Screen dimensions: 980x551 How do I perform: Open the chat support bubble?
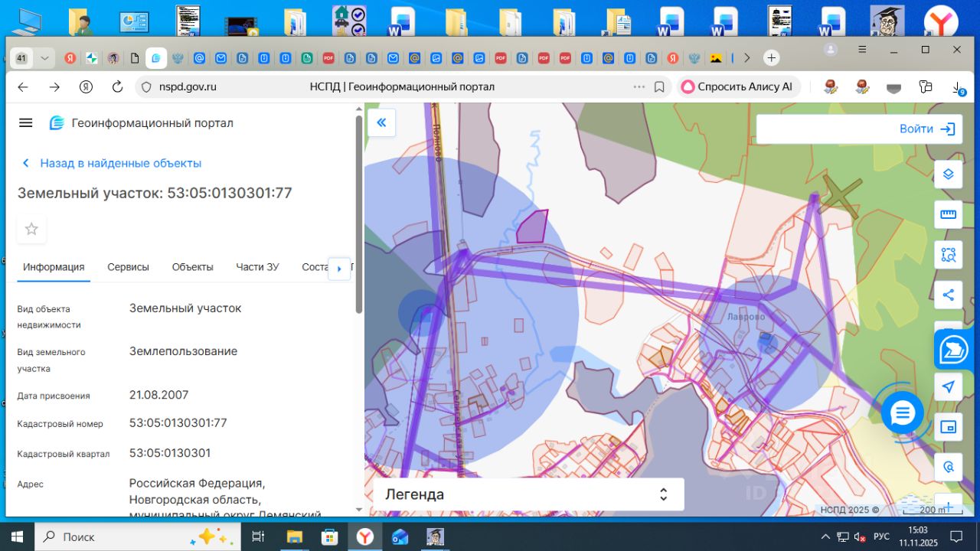coord(903,413)
